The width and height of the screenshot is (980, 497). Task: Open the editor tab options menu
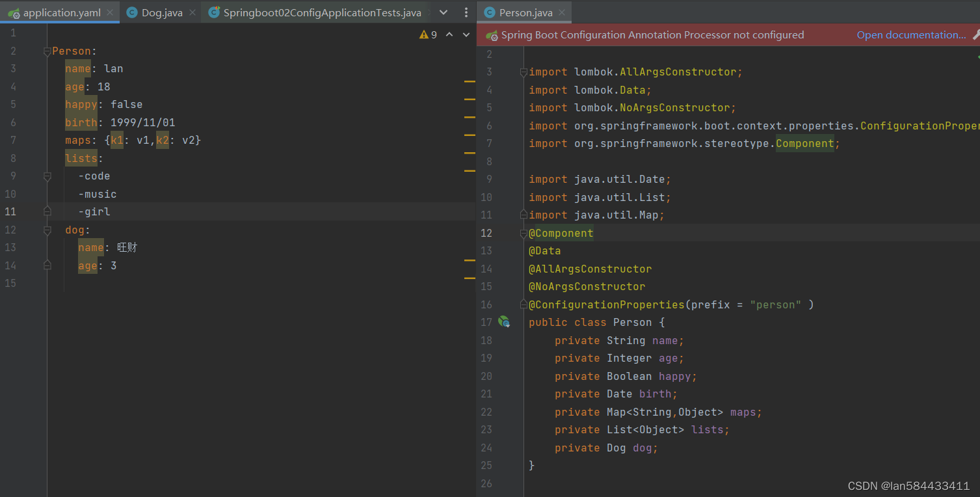pyautogui.click(x=466, y=12)
